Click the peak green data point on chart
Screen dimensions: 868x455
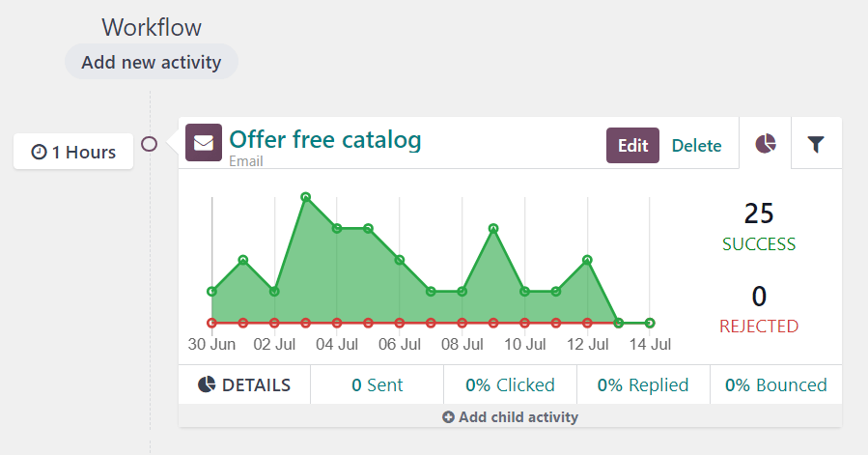click(x=305, y=197)
